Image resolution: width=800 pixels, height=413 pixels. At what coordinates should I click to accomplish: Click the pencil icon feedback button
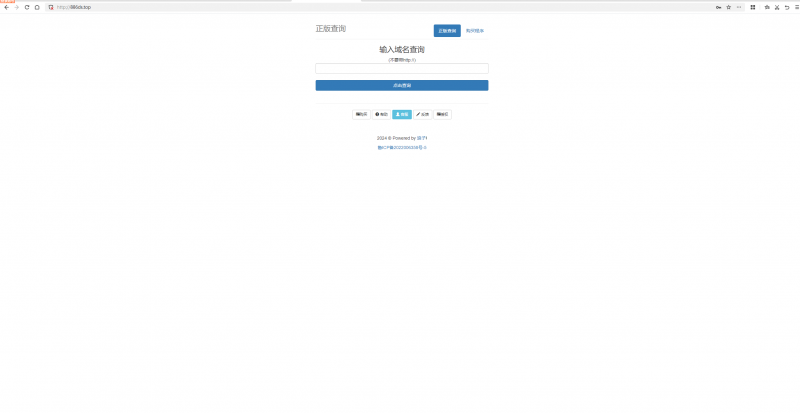pos(422,114)
